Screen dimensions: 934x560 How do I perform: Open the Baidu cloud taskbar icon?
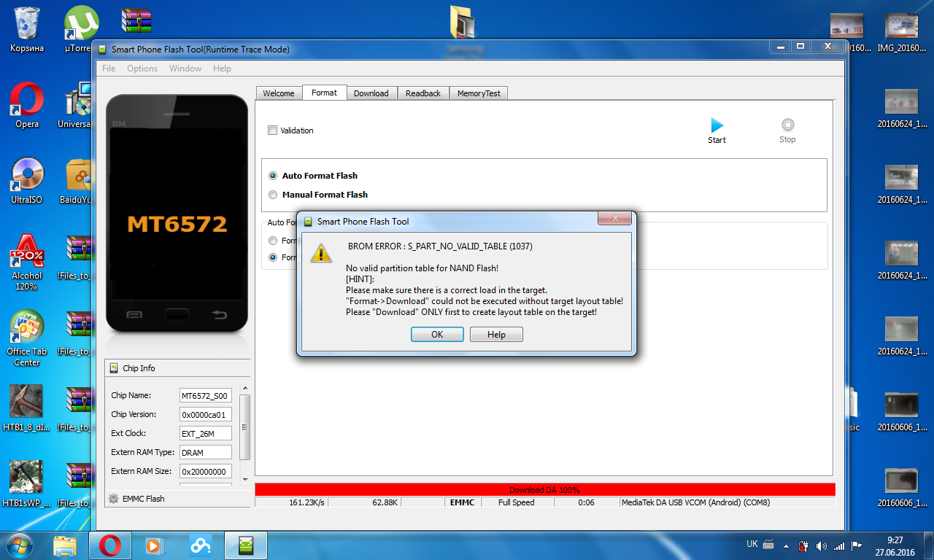click(199, 545)
